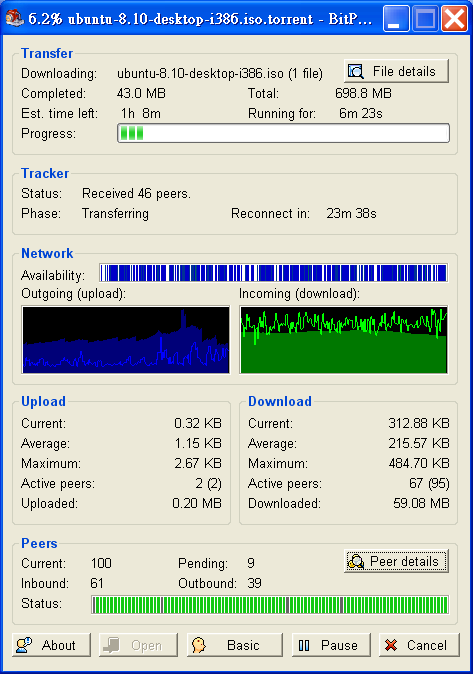This screenshot has height=674, width=475.
Task: Click the download progress bar
Action: (x=283, y=133)
